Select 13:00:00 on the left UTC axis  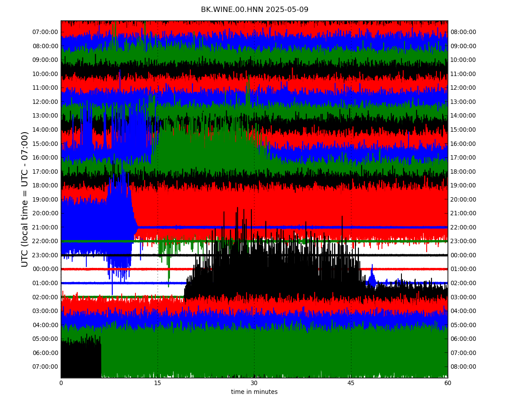46,116
